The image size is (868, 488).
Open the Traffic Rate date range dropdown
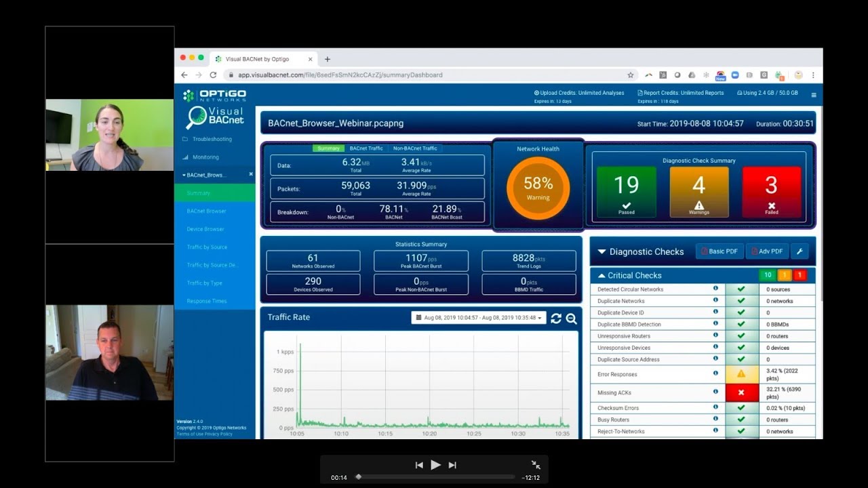pyautogui.click(x=479, y=318)
